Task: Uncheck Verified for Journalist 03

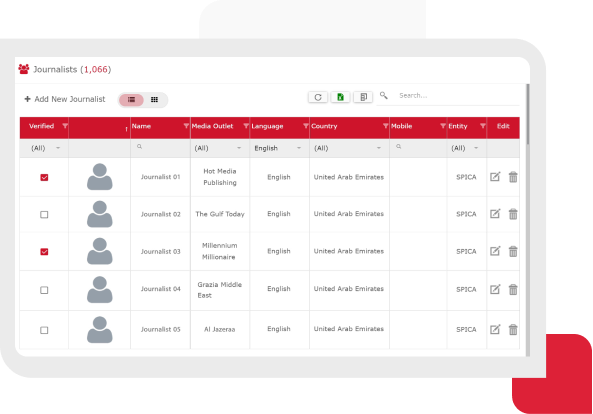Action: (x=44, y=252)
